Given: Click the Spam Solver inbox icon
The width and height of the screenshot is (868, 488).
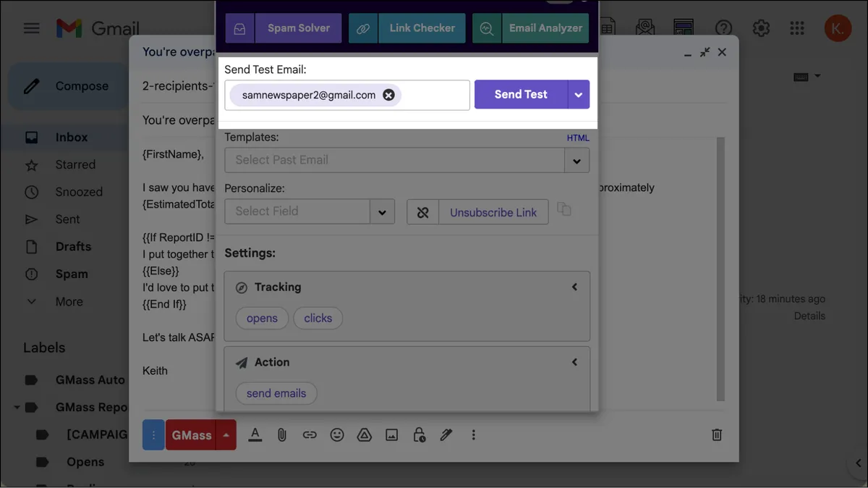Looking at the screenshot, I should tap(239, 29).
